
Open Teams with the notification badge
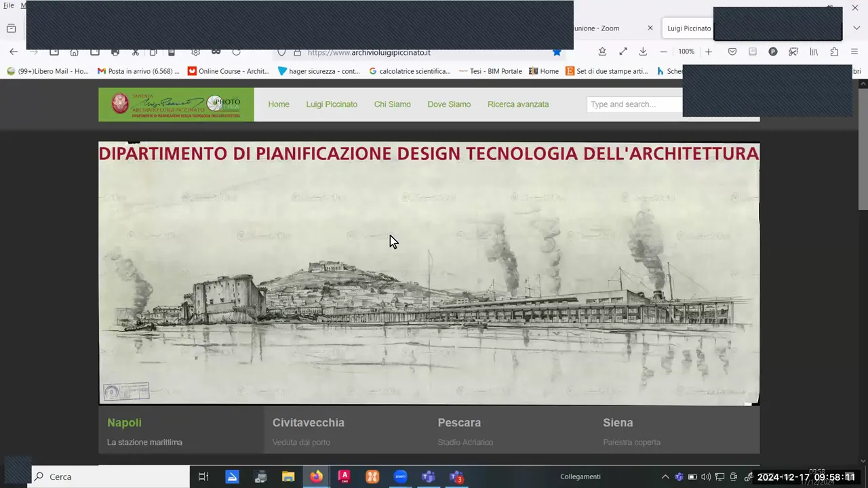coord(456,477)
